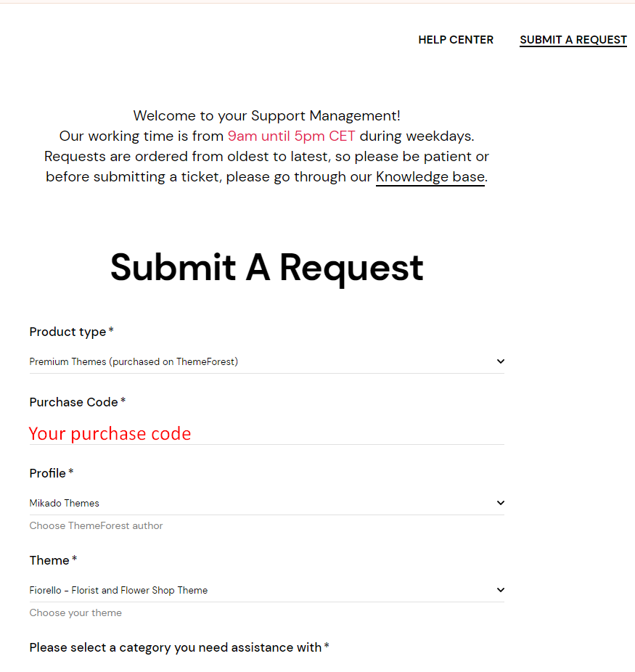Click the red 9am until 5pm CET text
The width and height of the screenshot is (635, 672).
(x=291, y=136)
